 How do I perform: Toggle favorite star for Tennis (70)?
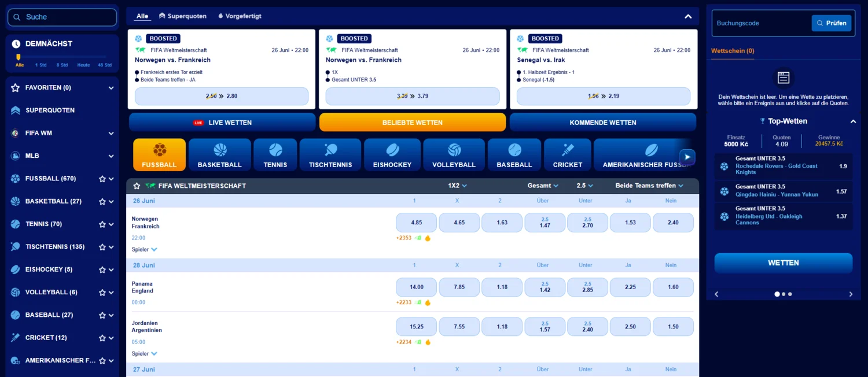tap(102, 224)
